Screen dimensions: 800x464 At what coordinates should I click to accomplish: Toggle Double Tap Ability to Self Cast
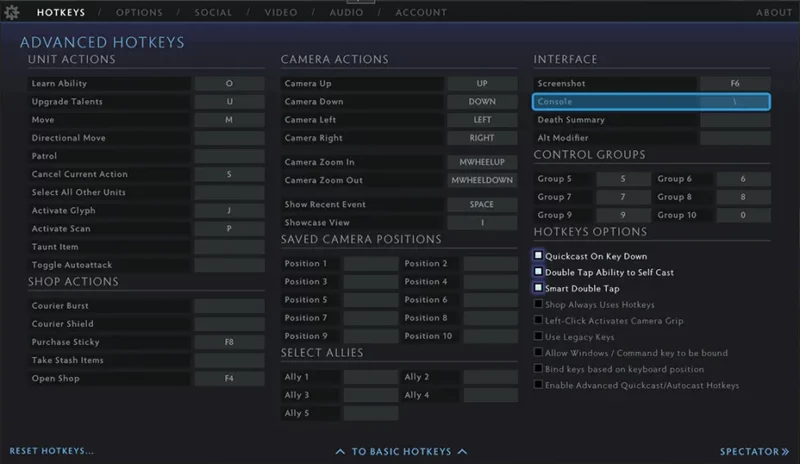(x=538, y=272)
